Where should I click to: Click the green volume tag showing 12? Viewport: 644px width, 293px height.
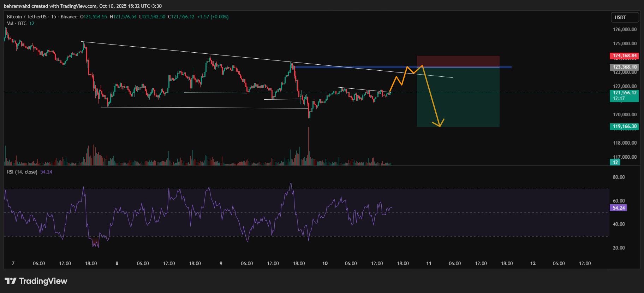click(x=615, y=162)
